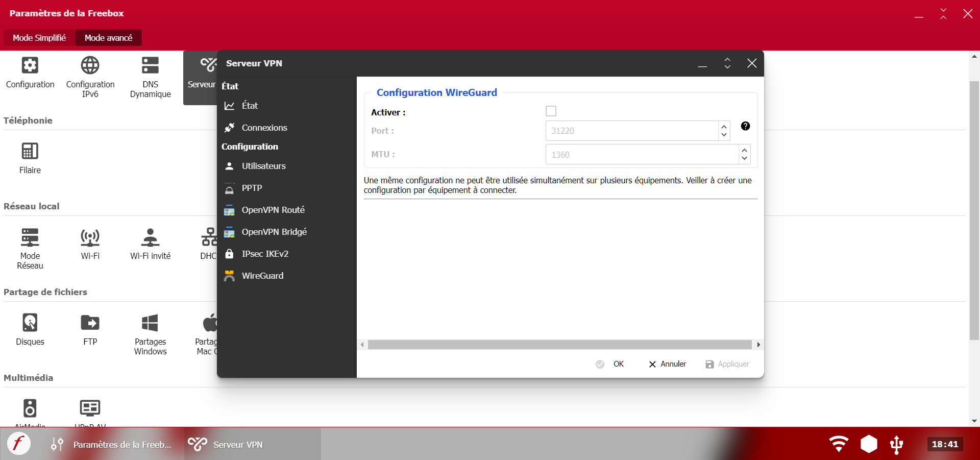The width and height of the screenshot is (980, 460).
Task: Open the UPnP AV icon
Action: 90,408
